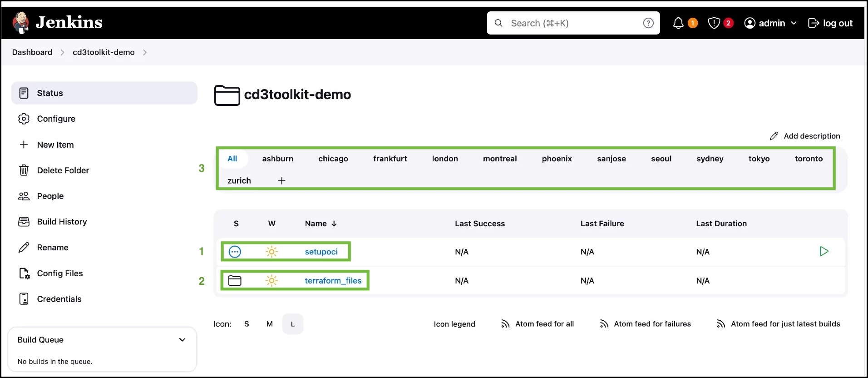Click the plus icon to add a new view
Image resolution: width=868 pixels, height=378 pixels.
[281, 181]
